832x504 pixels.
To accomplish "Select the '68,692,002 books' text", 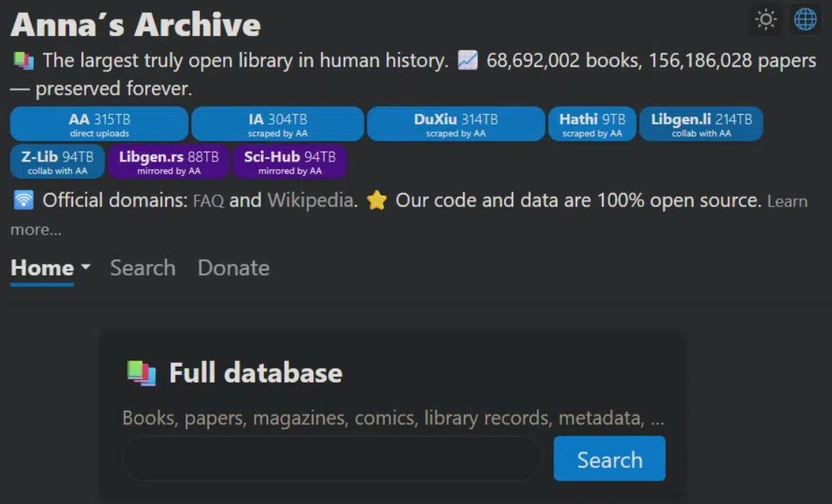I will [564, 61].
